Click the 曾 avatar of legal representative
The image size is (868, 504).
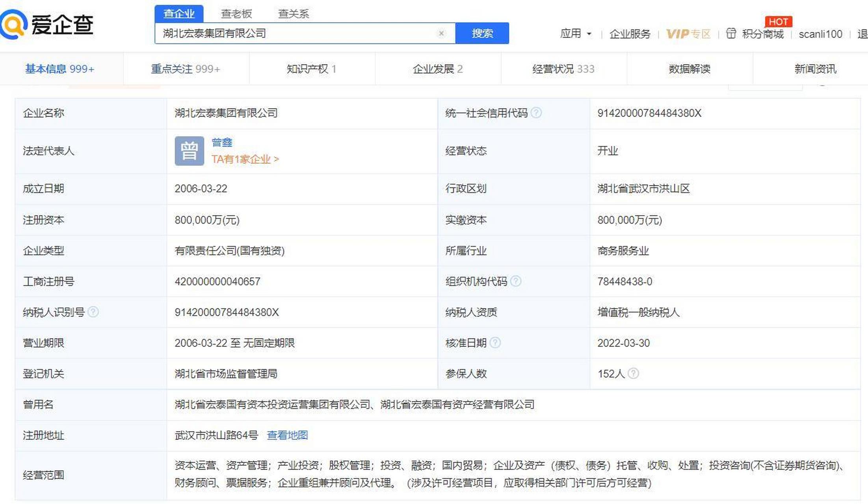click(189, 151)
